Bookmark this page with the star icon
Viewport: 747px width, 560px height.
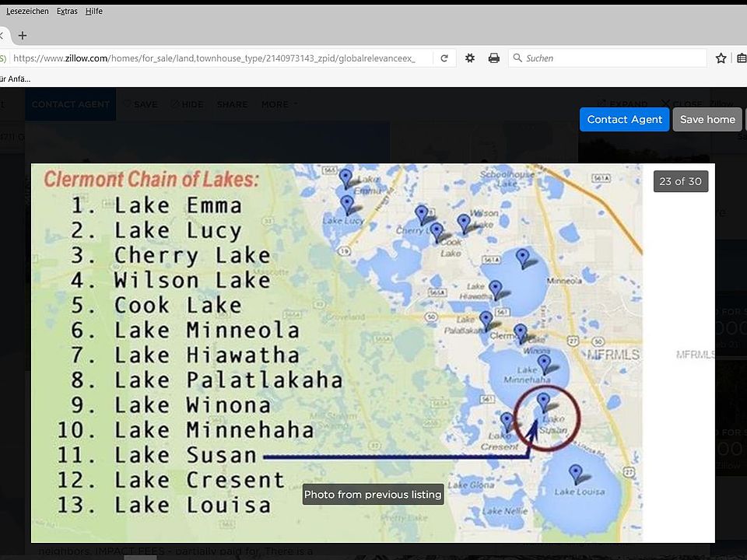click(x=721, y=58)
